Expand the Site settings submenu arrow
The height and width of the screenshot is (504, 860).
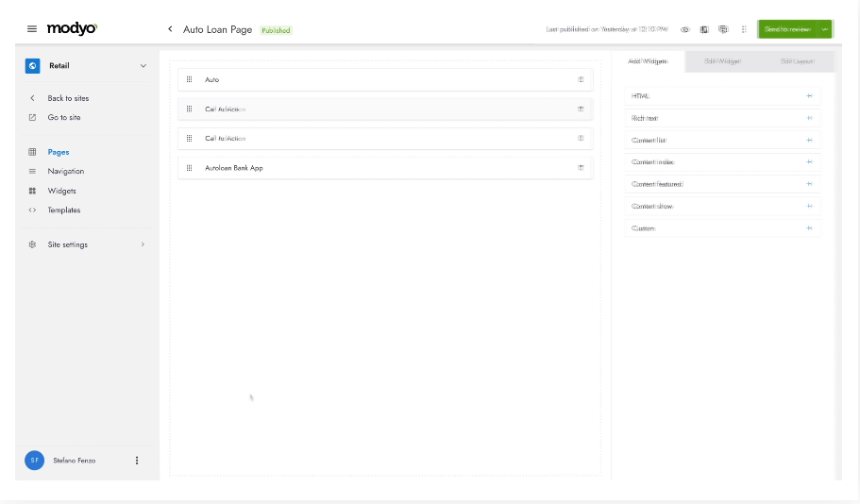(x=143, y=244)
